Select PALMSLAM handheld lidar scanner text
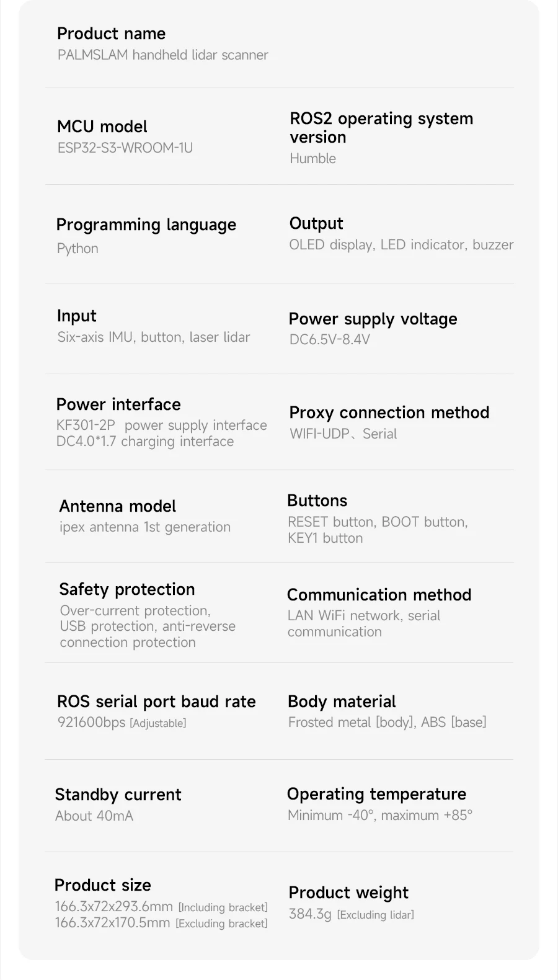 click(162, 55)
